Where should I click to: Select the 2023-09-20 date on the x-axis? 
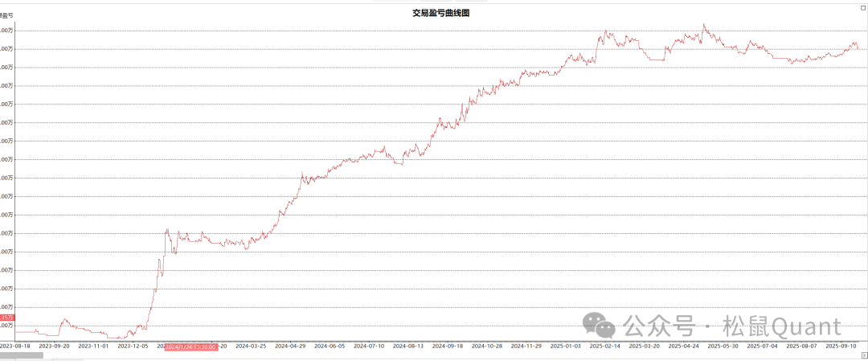[55, 346]
